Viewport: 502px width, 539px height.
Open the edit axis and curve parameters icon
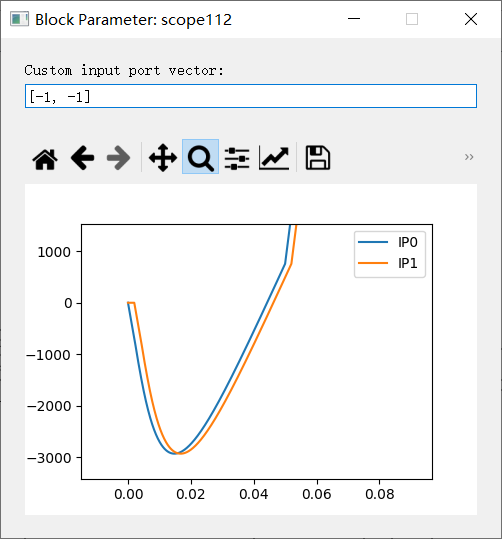[x=274, y=158]
